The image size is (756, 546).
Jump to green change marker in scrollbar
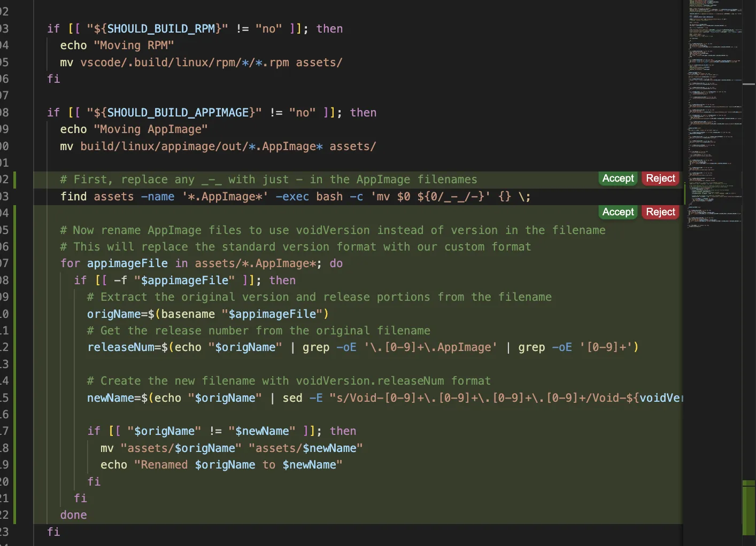click(x=749, y=508)
